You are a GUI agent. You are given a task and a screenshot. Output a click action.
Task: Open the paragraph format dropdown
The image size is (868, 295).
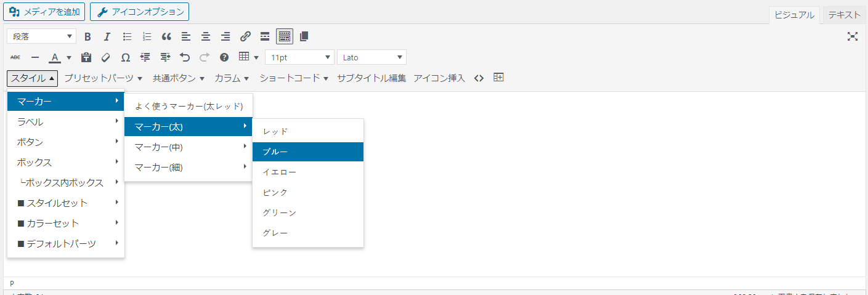(42, 36)
